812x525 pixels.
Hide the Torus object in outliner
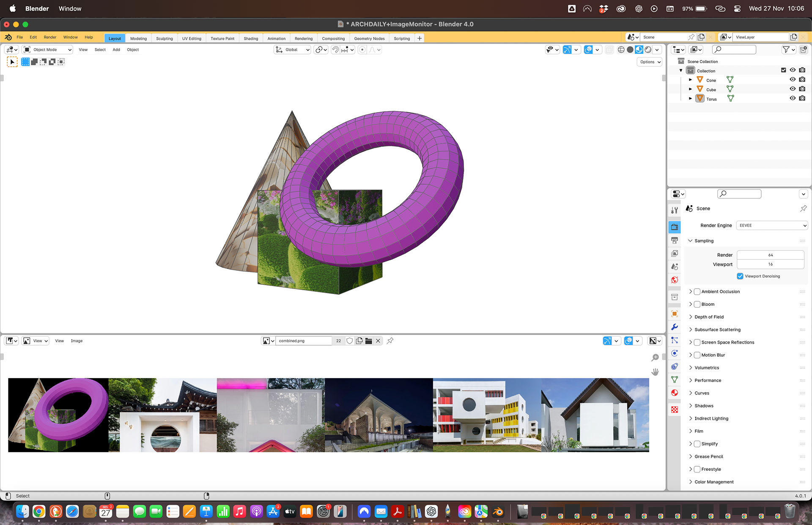[x=793, y=99]
